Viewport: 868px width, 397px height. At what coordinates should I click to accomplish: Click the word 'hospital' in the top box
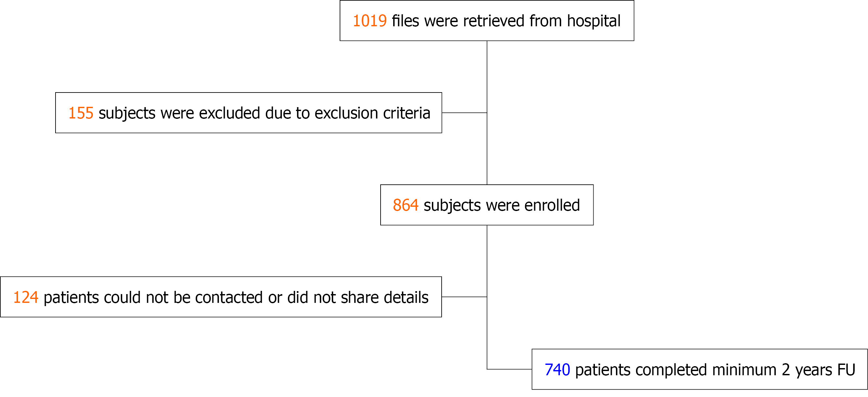[593, 21]
